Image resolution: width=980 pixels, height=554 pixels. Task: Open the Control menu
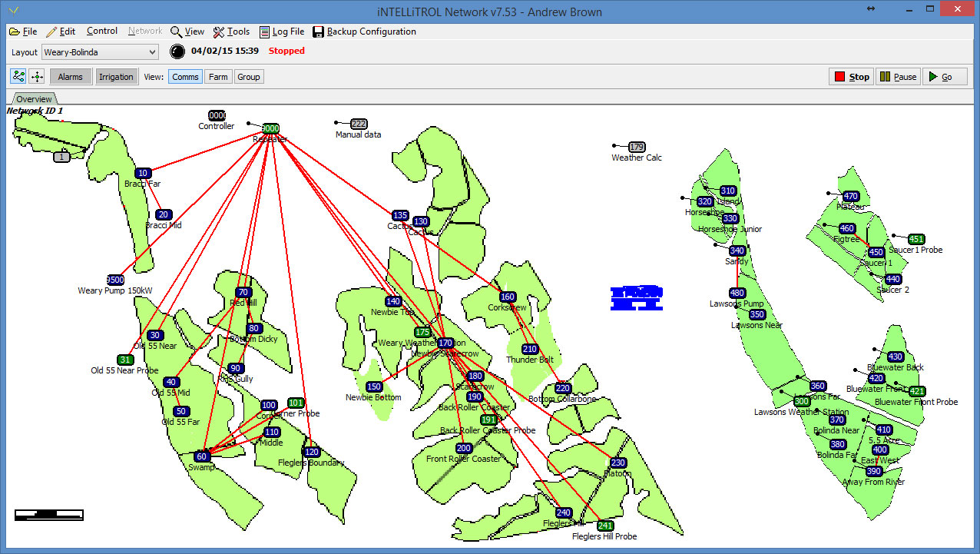(102, 32)
